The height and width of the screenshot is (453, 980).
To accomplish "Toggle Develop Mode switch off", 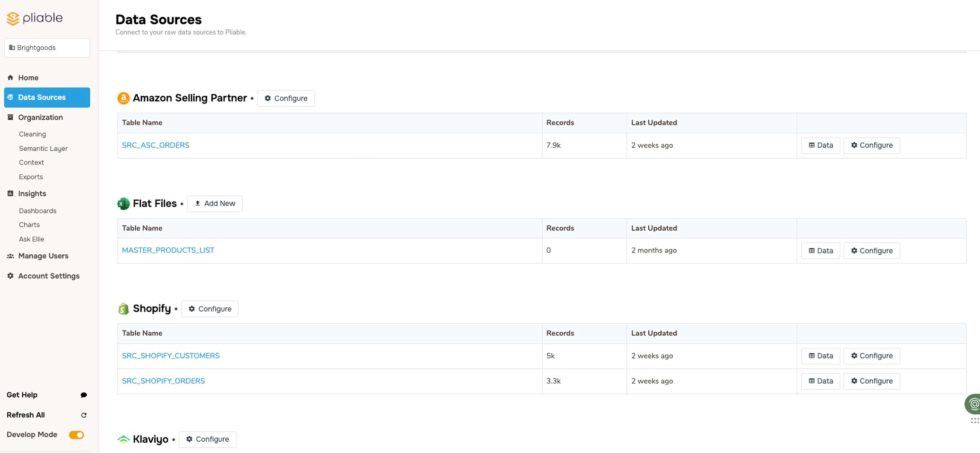I will [76, 435].
